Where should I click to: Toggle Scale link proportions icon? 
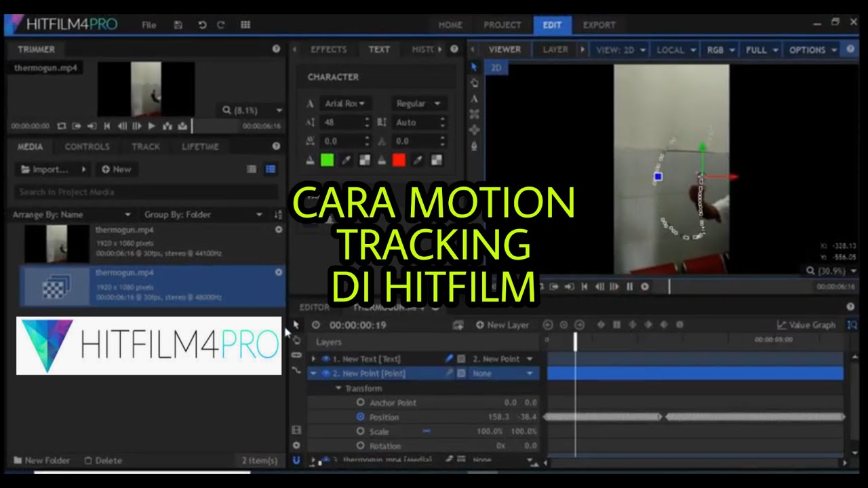[427, 431]
